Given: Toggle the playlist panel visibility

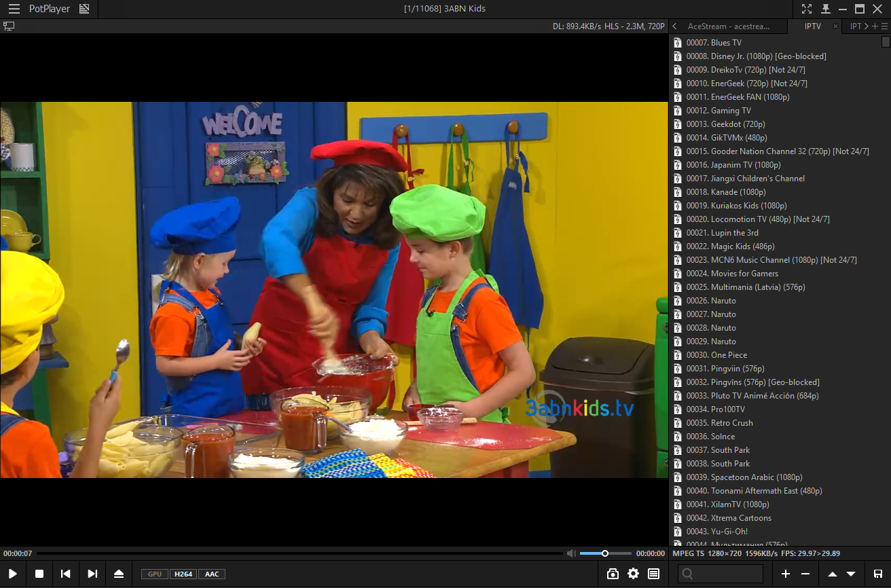Looking at the screenshot, I should pyautogui.click(x=653, y=574).
